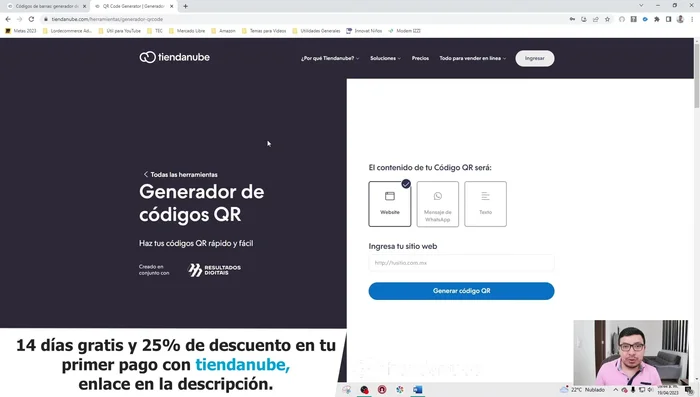Click the Google Lens search icon in address bar
The width and height of the screenshot is (700, 397).
pos(584,19)
